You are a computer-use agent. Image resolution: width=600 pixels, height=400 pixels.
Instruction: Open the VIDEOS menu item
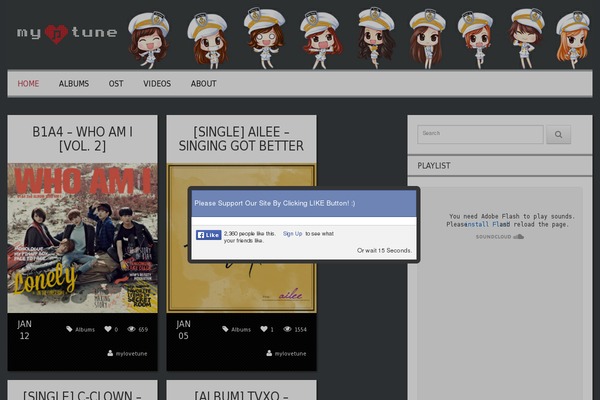157,83
